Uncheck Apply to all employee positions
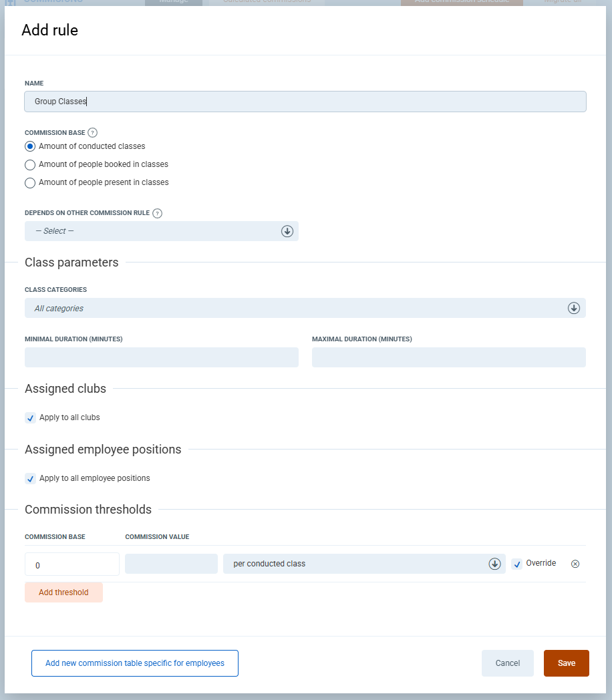 (x=31, y=479)
